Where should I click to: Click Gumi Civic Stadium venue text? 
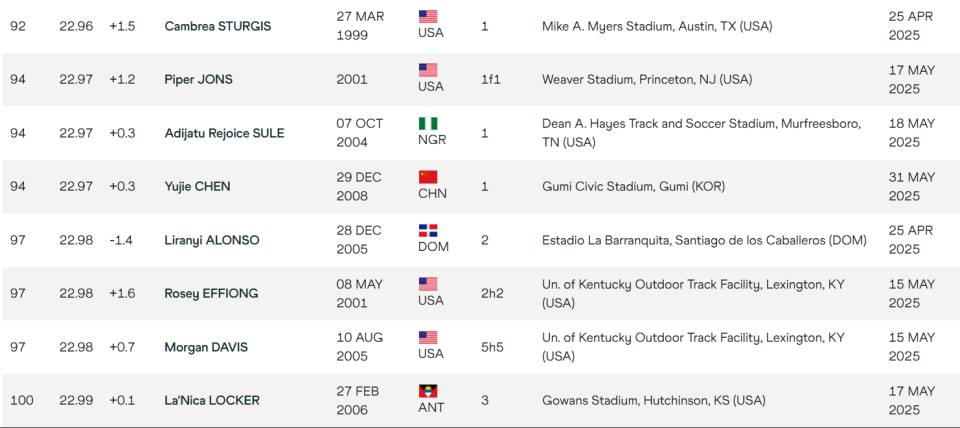pyautogui.click(x=633, y=187)
